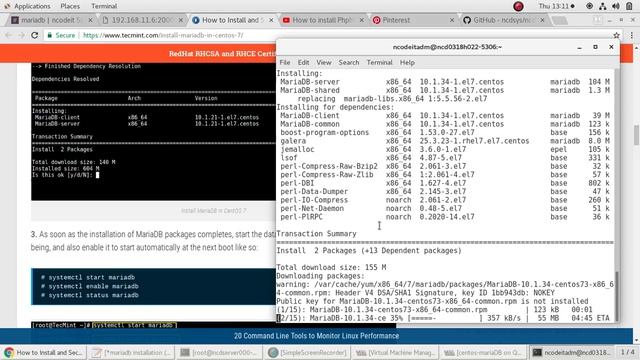Click the tecmint.com URL address field
The height and width of the screenshot is (360, 640).
163,36
